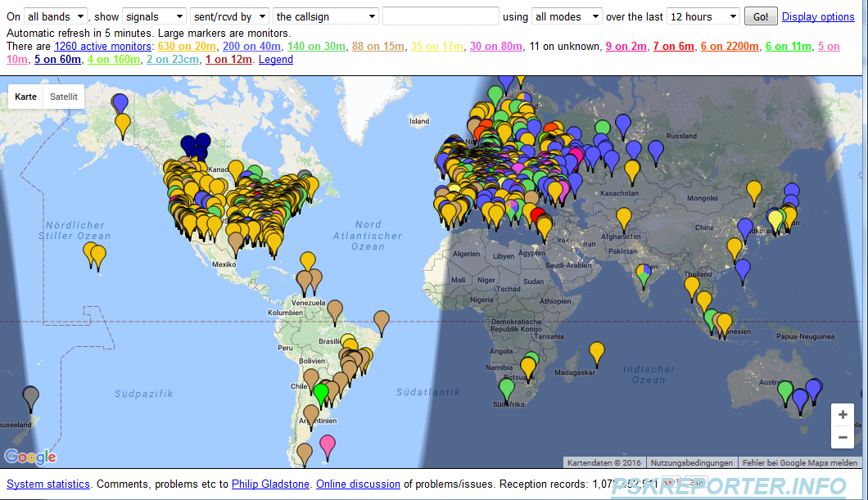Select the Karte map view tab

click(x=26, y=97)
